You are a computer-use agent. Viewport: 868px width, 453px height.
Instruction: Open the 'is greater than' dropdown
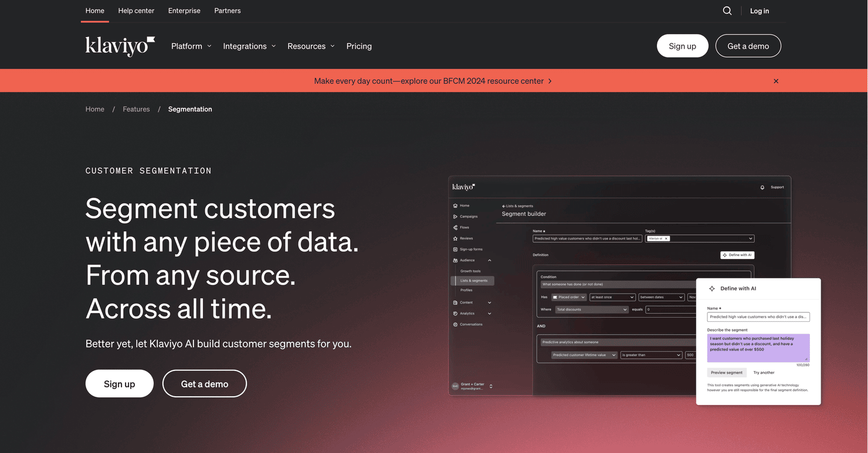(x=652, y=355)
